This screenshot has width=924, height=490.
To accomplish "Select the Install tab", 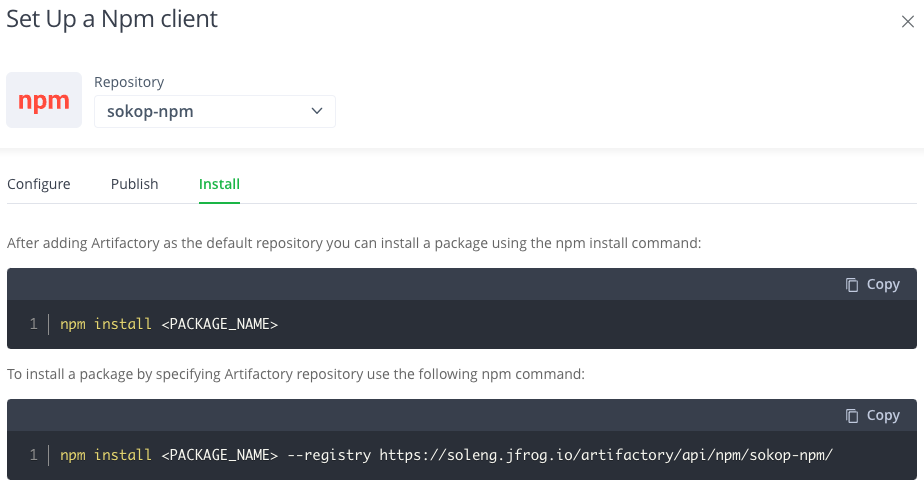I will point(219,184).
